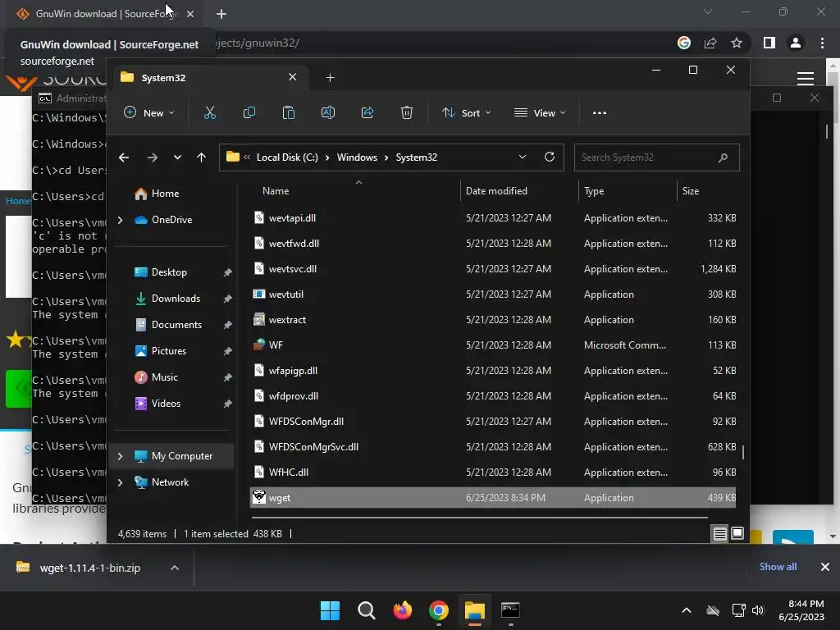840x630 pixels.
Task: Add a new Explorer tab
Action: pyautogui.click(x=330, y=78)
